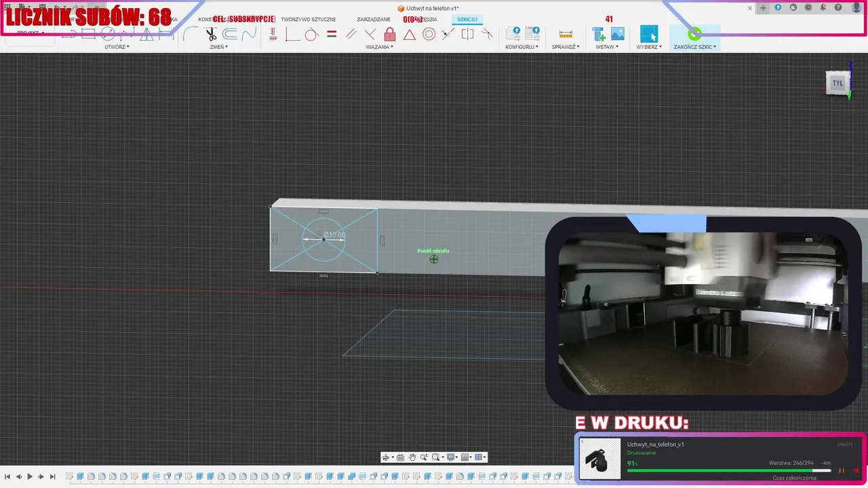Screen dimensions: 868x488
Task: Switch to the TWORZYWO SZTUCZNE tab
Action: pos(308,19)
